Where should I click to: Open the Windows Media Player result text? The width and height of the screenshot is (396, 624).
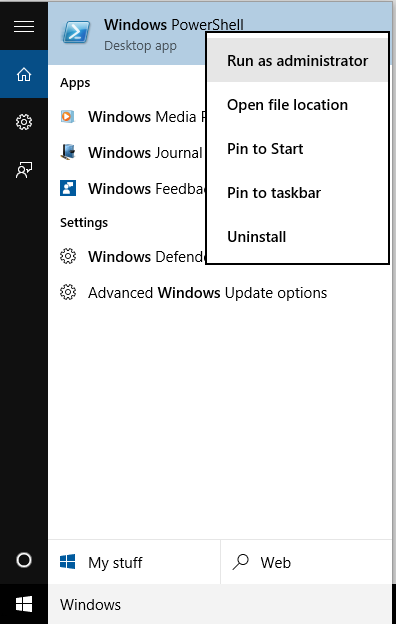(x=146, y=117)
